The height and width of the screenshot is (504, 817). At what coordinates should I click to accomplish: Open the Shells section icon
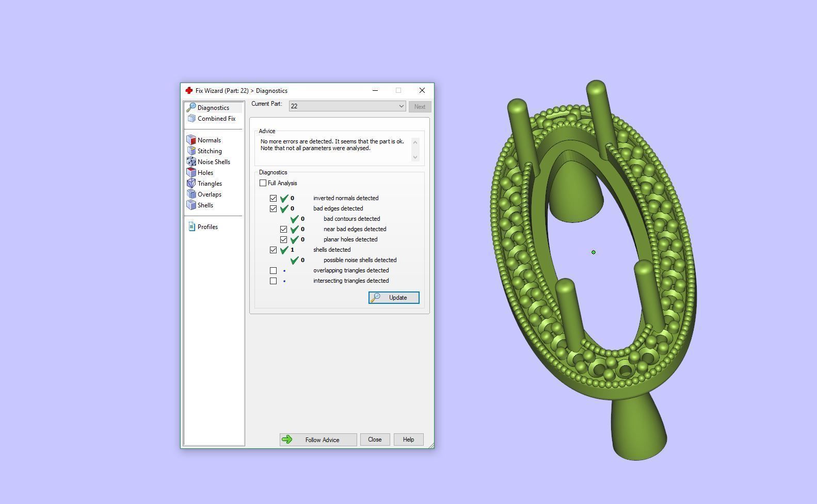pos(191,205)
